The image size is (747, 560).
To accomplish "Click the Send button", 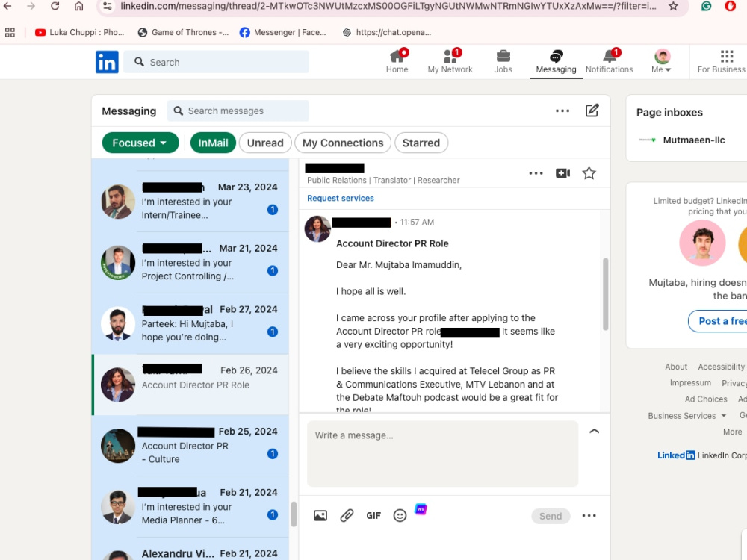I will click(x=551, y=516).
